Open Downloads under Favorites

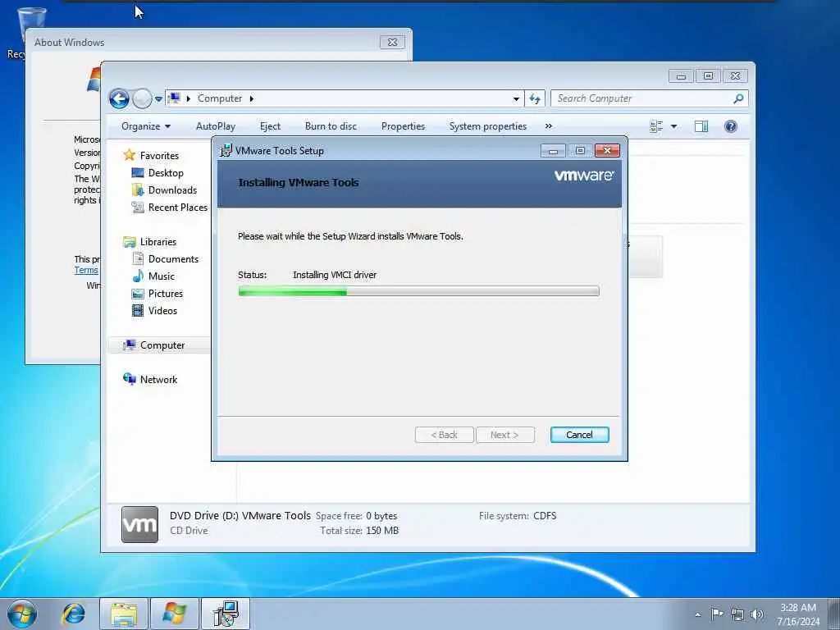pyautogui.click(x=172, y=190)
